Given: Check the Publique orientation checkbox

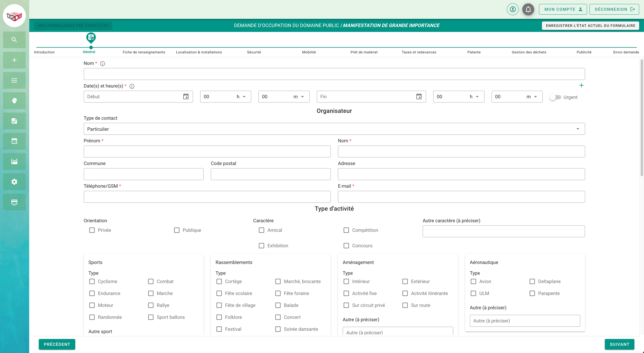Looking at the screenshot, I should pyautogui.click(x=177, y=230).
